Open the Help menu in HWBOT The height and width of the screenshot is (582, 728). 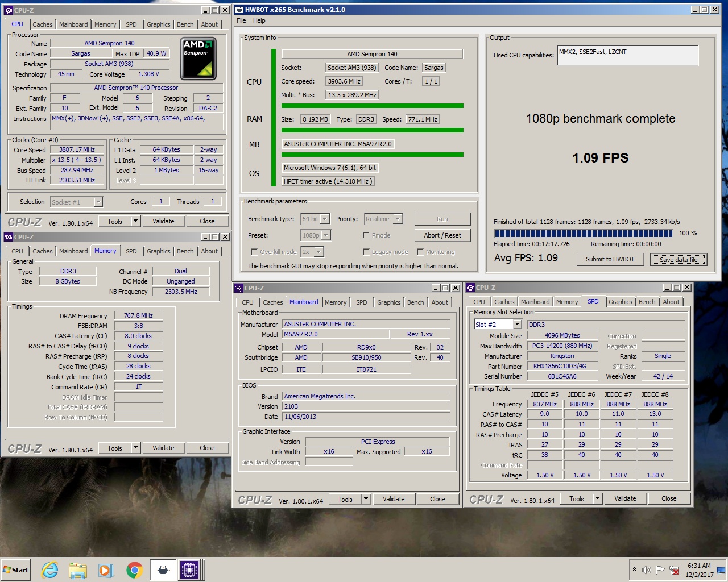pos(259,20)
